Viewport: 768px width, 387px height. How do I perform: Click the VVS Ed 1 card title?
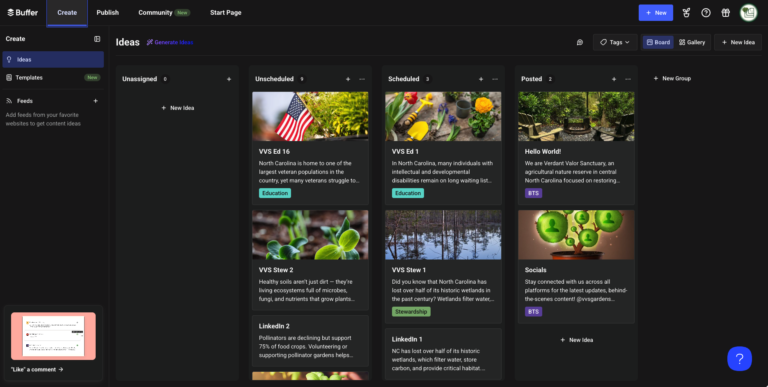pos(405,151)
